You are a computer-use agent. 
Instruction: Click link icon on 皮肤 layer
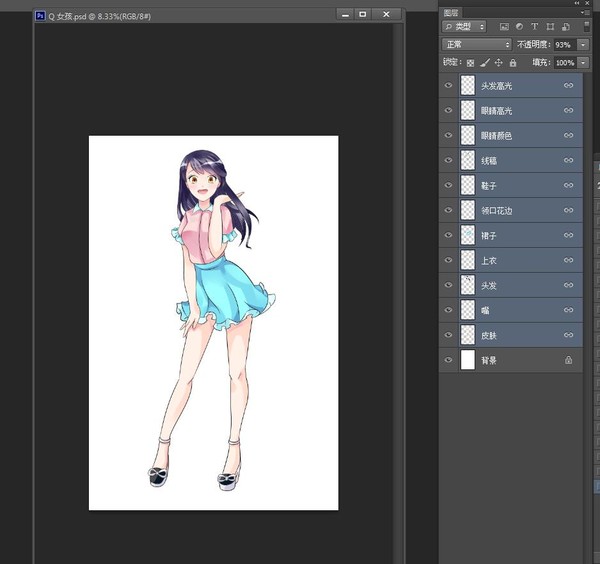coord(568,335)
